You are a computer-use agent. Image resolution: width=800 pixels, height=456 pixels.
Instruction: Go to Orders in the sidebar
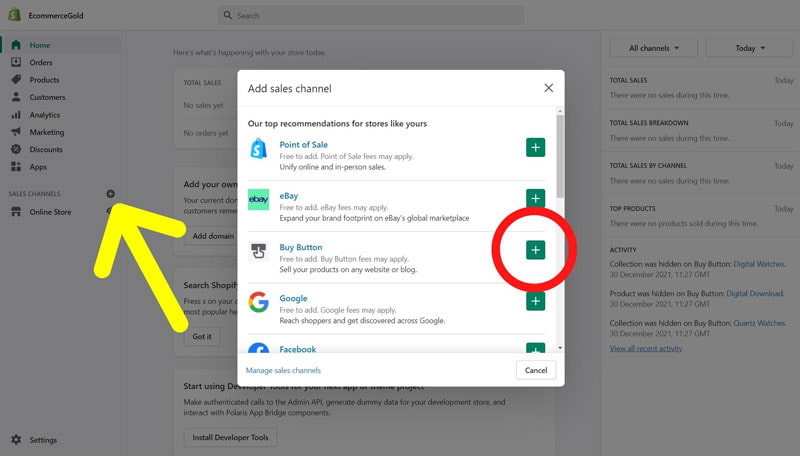point(41,62)
